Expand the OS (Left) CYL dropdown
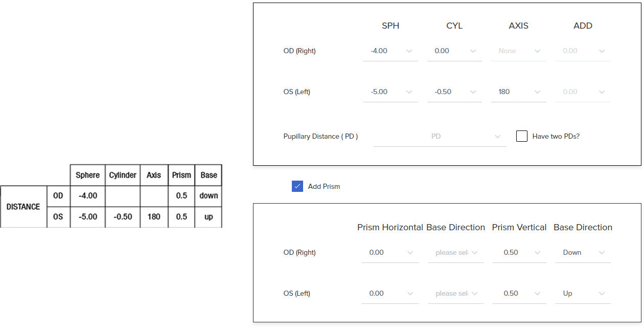 pyautogui.click(x=454, y=92)
